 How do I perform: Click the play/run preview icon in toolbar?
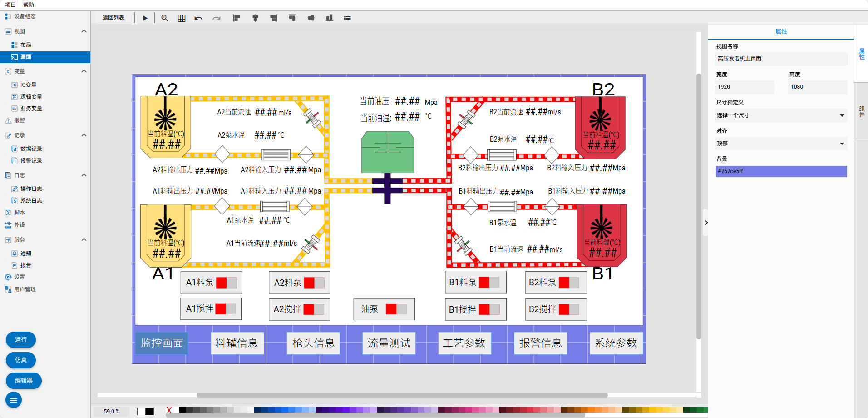tap(145, 18)
